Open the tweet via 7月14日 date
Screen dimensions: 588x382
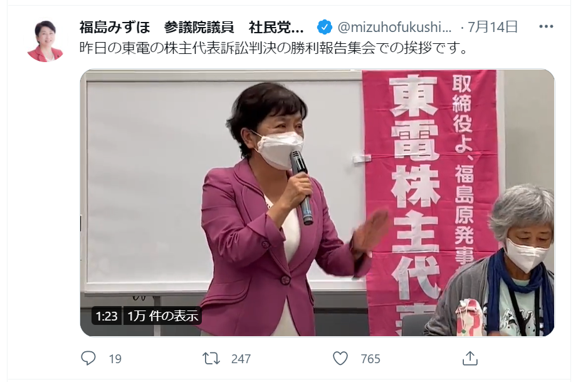pyautogui.click(x=493, y=27)
